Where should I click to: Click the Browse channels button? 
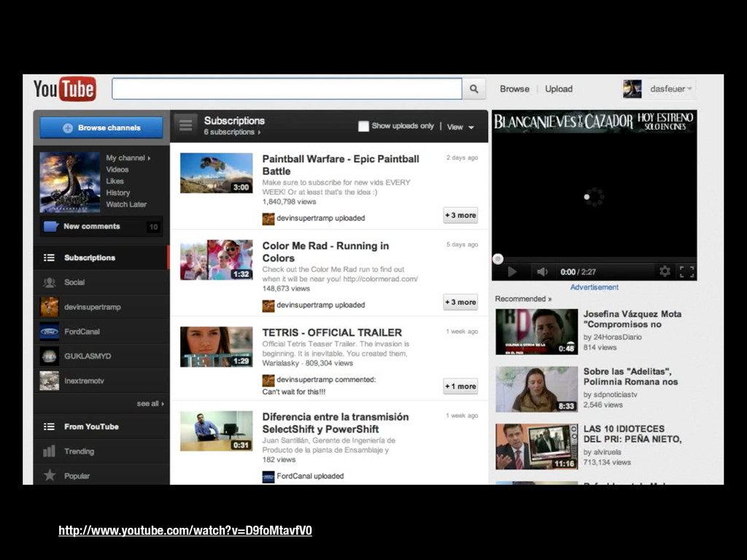tap(101, 128)
